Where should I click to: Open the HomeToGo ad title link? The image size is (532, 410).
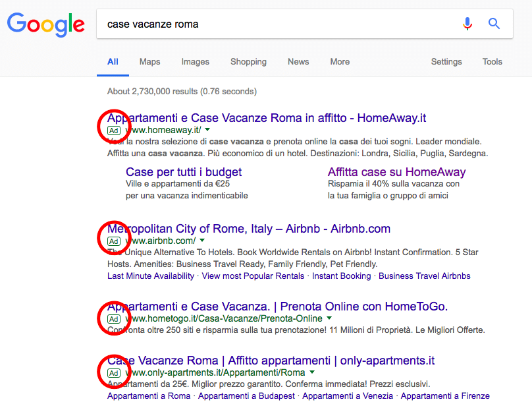pos(278,307)
